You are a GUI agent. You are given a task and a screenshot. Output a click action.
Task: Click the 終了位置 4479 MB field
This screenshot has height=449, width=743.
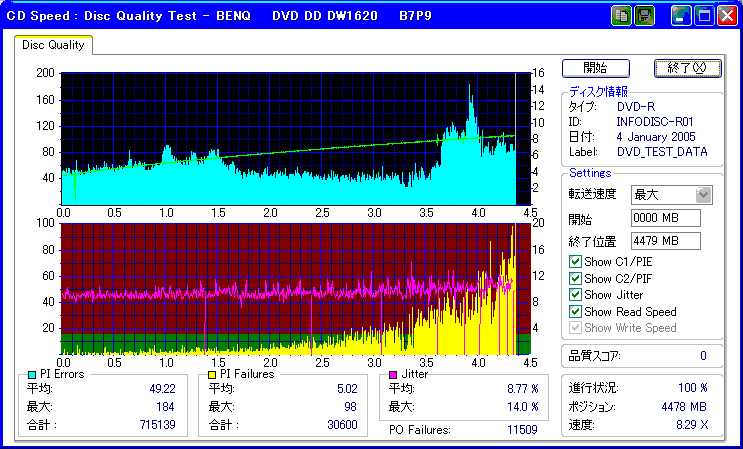tap(666, 241)
